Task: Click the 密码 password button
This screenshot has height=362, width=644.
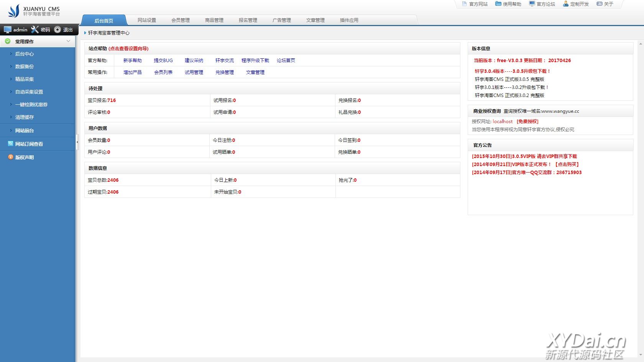Action: [45, 30]
